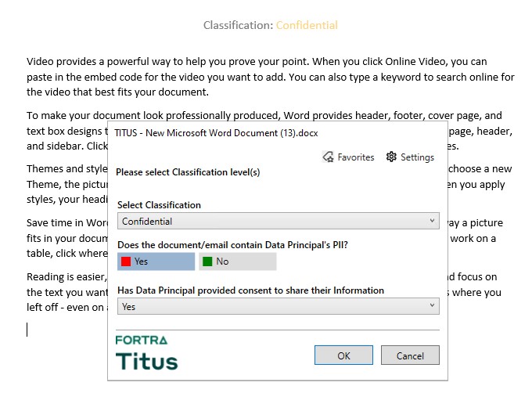Open the Select Classification dropdown
532x404 pixels.
click(433, 222)
